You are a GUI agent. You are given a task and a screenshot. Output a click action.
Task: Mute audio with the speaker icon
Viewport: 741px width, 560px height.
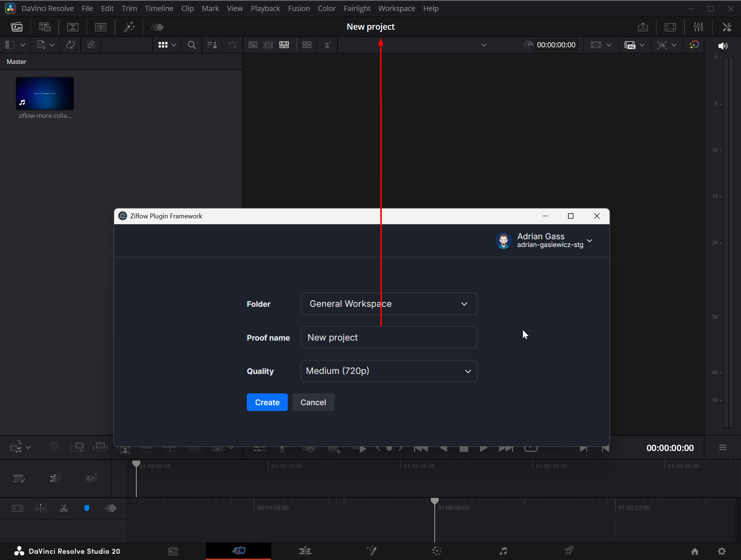tap(723, 46)
